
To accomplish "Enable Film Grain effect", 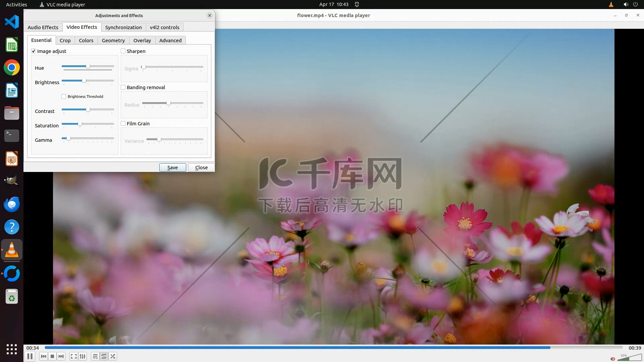I will [123, 123].
